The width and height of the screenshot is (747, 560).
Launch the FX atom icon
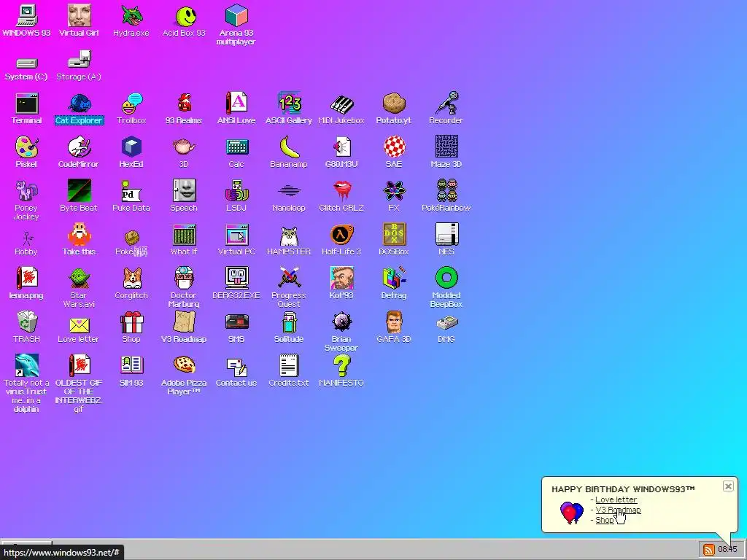pyautogui.click(x=393, y=192)
